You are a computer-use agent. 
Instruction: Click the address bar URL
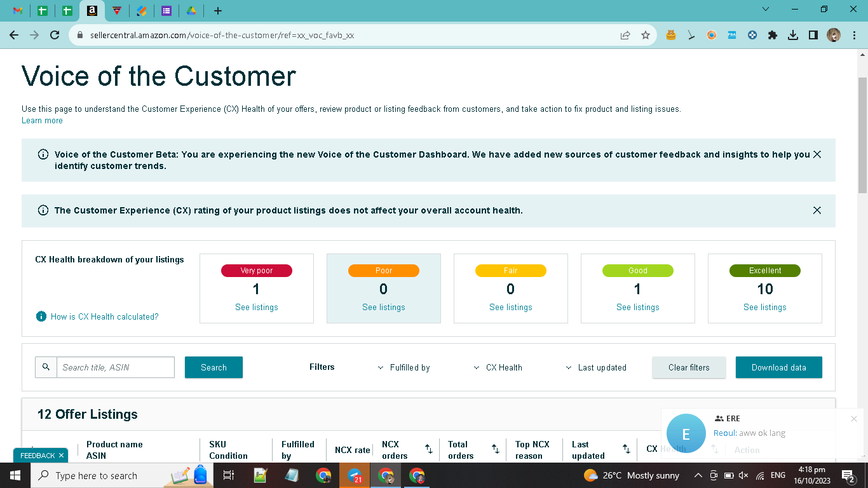(222, 36)
